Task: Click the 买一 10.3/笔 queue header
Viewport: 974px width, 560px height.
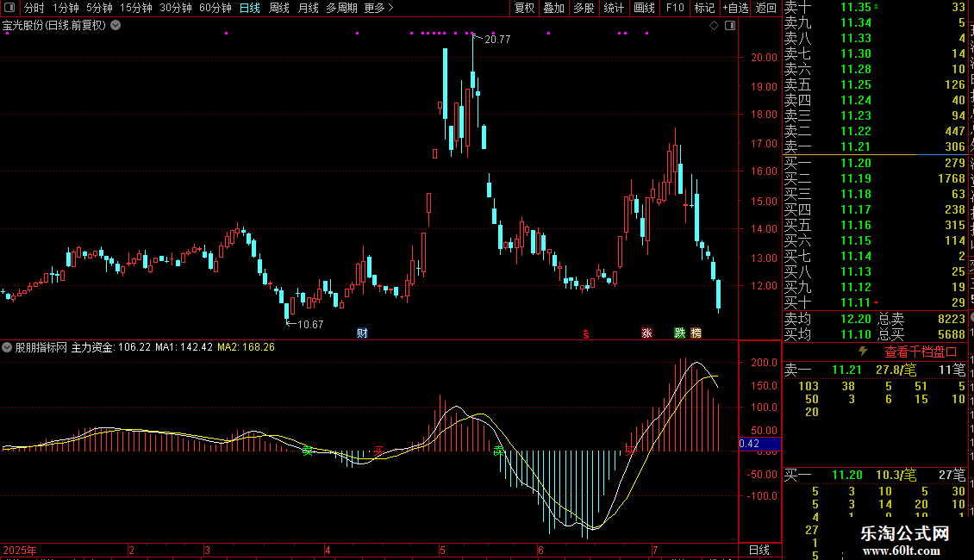Action: (x=875, y=475)
